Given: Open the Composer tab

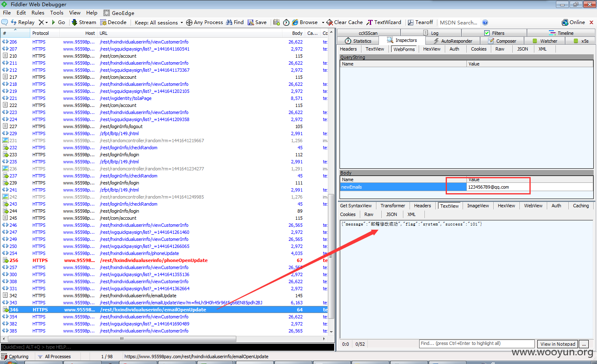Looking at the screenshot, I should click(x=502, y=41).
